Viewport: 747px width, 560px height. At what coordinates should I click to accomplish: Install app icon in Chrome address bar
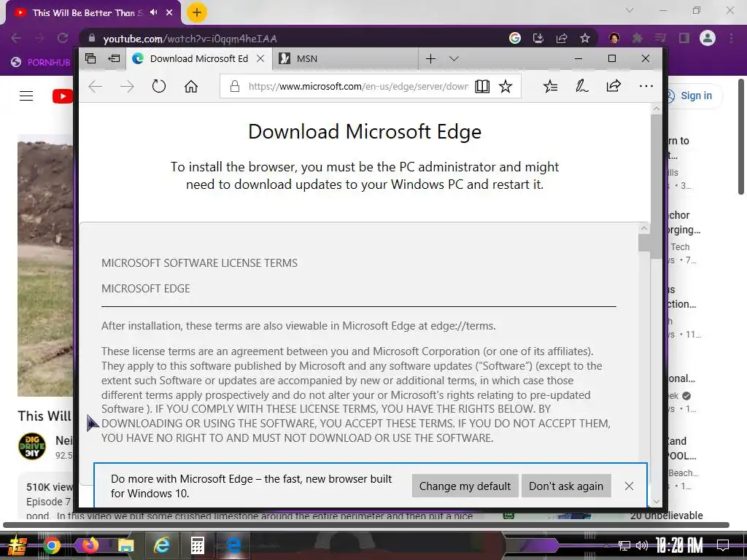point(538,38)
